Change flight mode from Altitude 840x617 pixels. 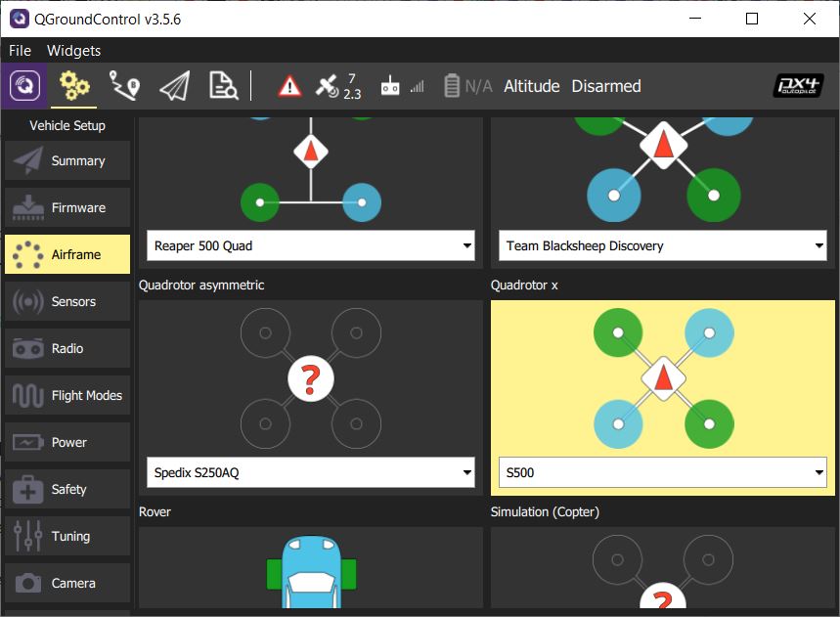tap(531, 86)
